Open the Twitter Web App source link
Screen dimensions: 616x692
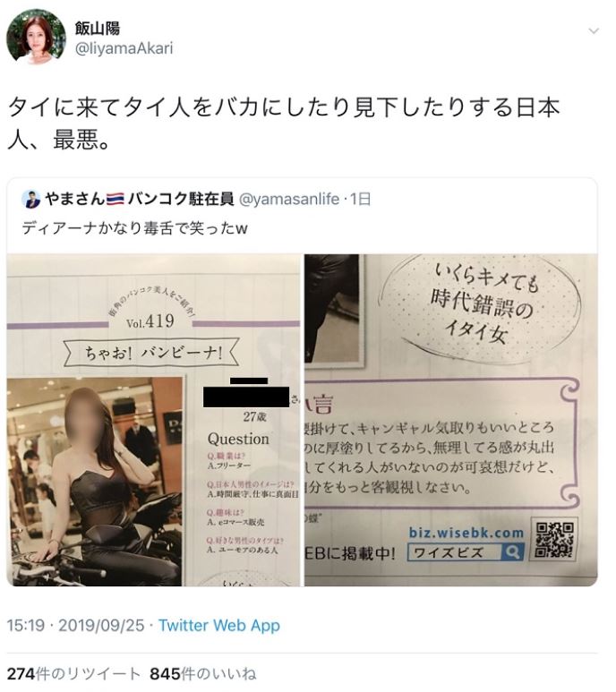(219, 626)
